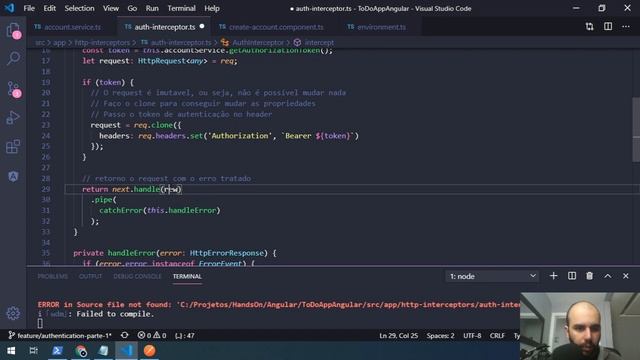Click 'auth-interceptor.ts' breadcrumb segment
640x360 pixels.
pos(181,42)
